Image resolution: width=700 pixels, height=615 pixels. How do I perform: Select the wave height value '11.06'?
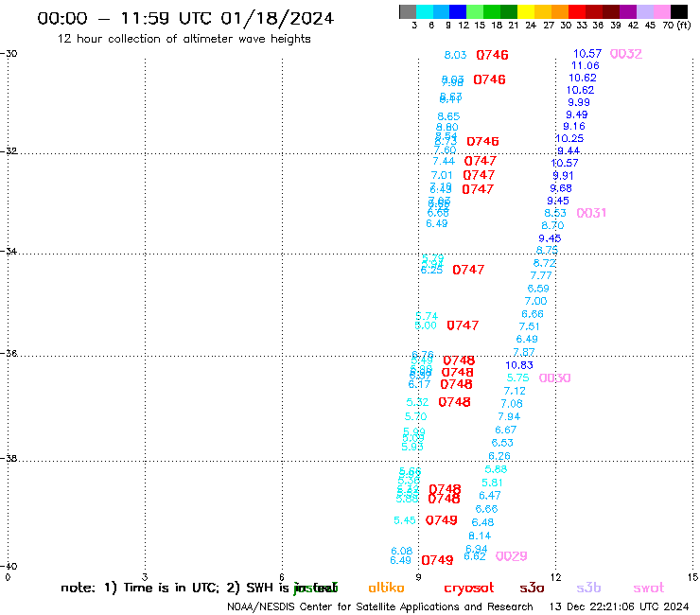(x=586, y=66)
